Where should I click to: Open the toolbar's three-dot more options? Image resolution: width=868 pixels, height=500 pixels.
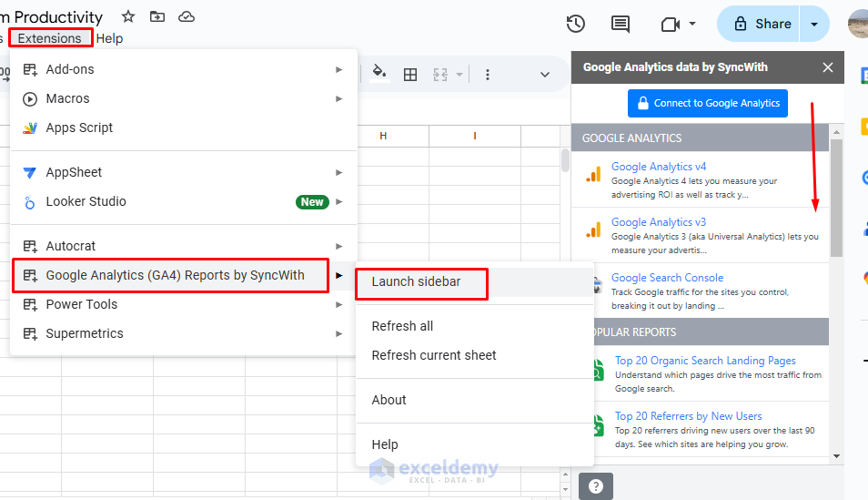coord(487,75)
